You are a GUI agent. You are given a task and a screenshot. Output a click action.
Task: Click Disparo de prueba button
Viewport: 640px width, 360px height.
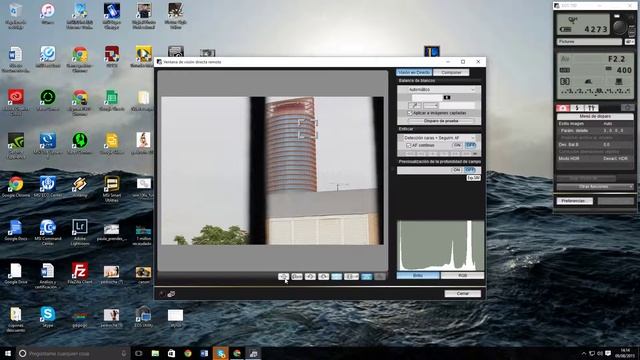(x=441, y=121)
